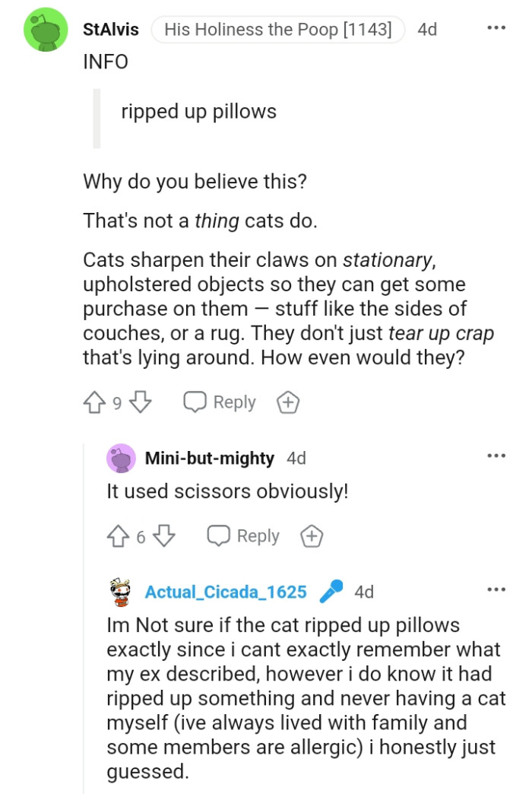Click the OP microphone badge next to Actual_Cicada_1625
Screen dimensions: 532x794
(x=331, y=590)
